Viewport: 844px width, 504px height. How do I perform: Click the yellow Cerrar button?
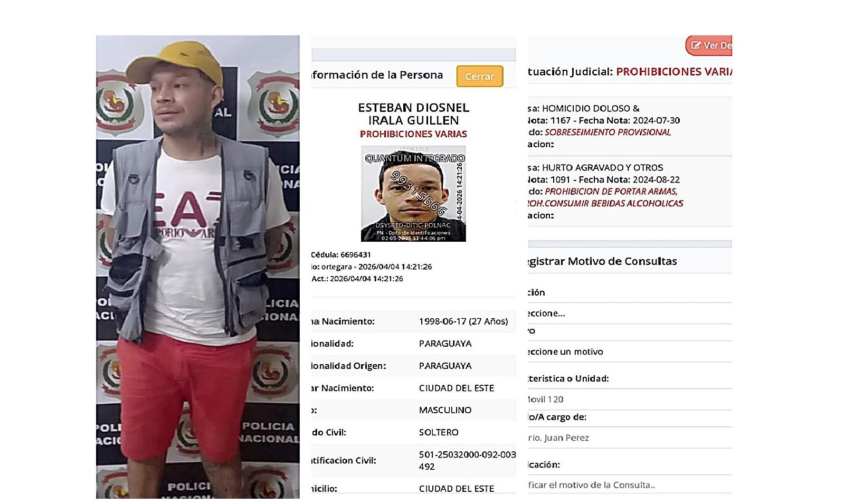point(479,77)
